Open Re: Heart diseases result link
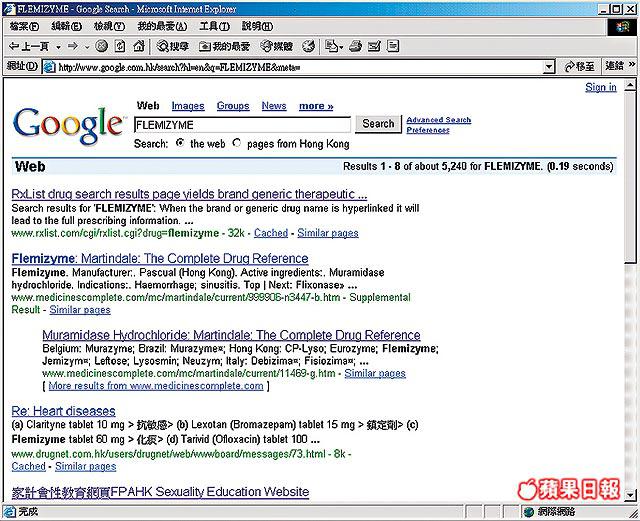640x521 pixels. tap(63, 411)
